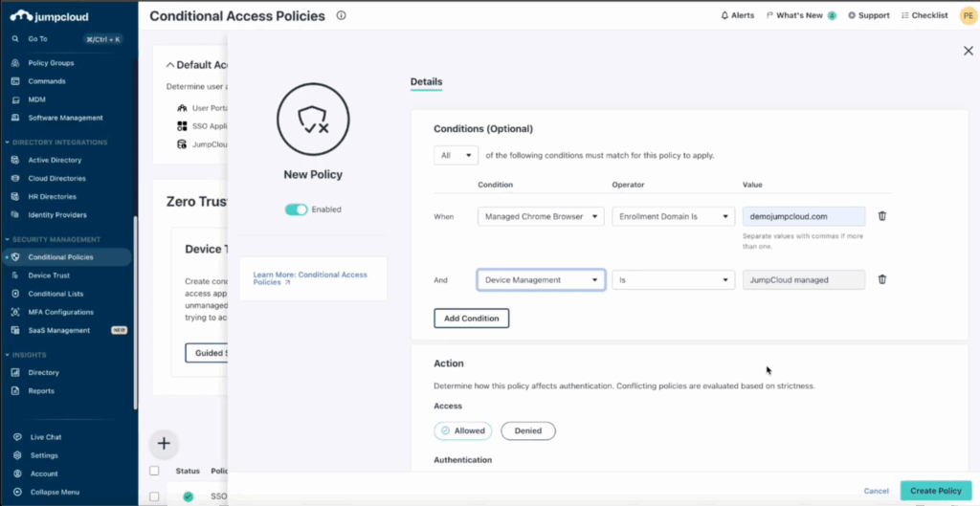Open the All conditions match dropdown
Viewport: 980px width, 506px height.
click(456, 156)
